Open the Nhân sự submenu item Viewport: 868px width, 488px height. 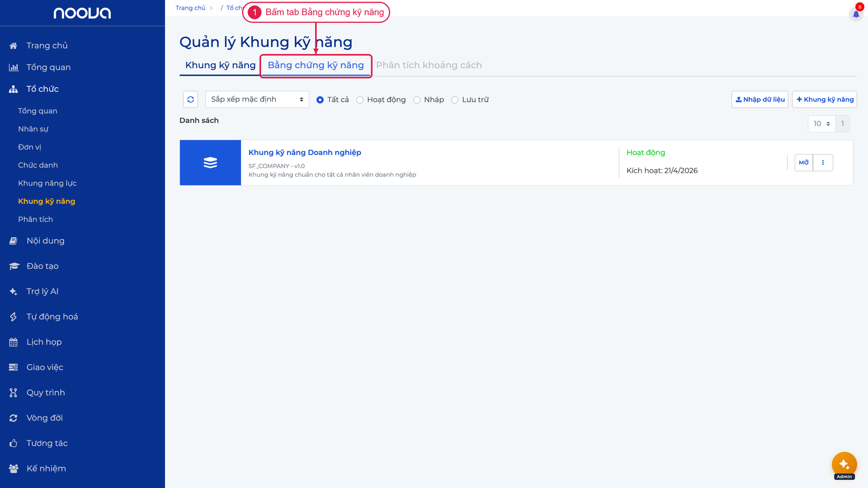tap(33, 129)
